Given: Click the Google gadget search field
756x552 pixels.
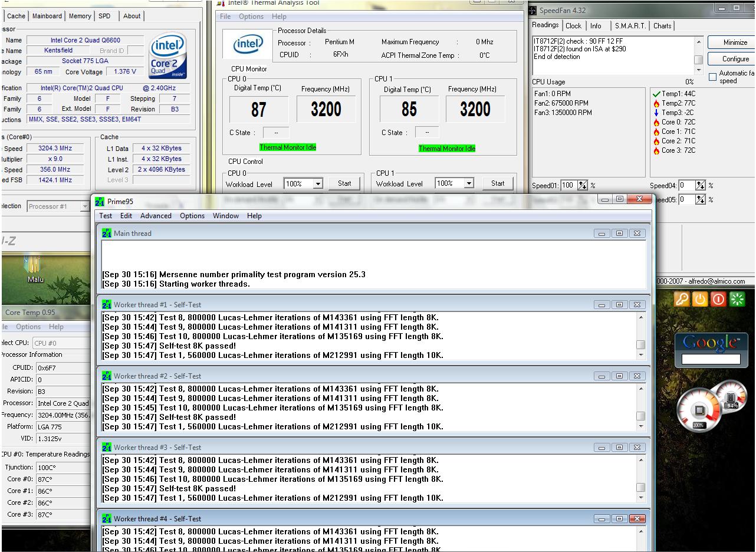Looking at the screenshot, I should coord(711,359).
